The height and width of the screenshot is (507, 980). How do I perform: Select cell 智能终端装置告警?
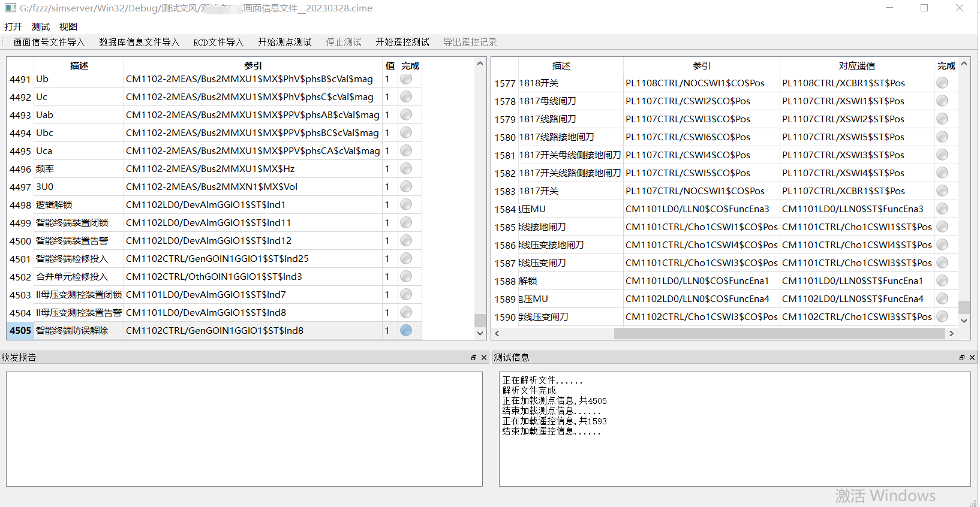[79, 241]
